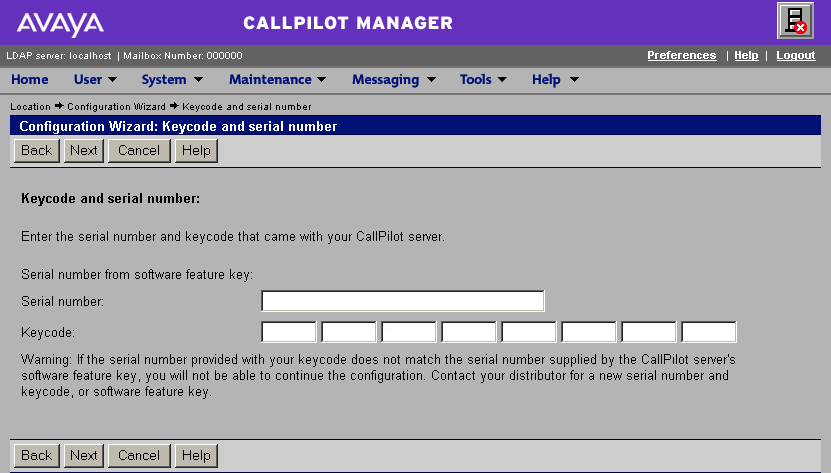Focus the second Keycode box

(x=349, y=332)
